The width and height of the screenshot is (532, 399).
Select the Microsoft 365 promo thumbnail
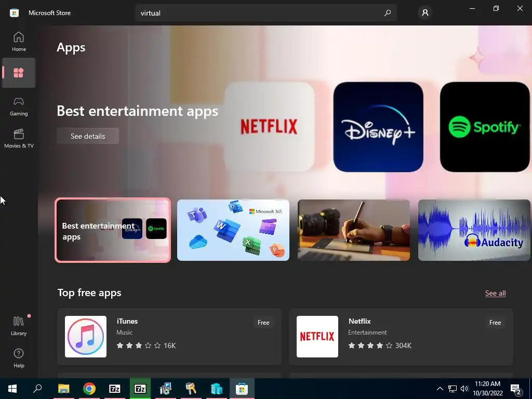(233, 230)
